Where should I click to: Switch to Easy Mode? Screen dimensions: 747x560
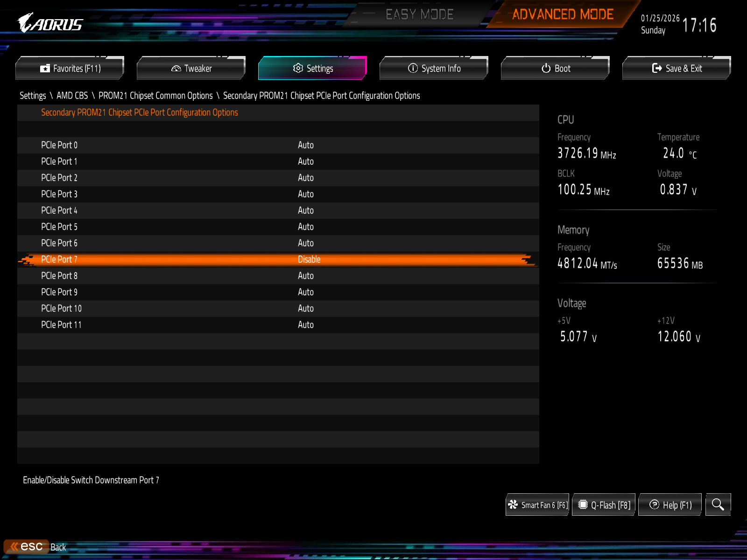[x=419, y=15]
